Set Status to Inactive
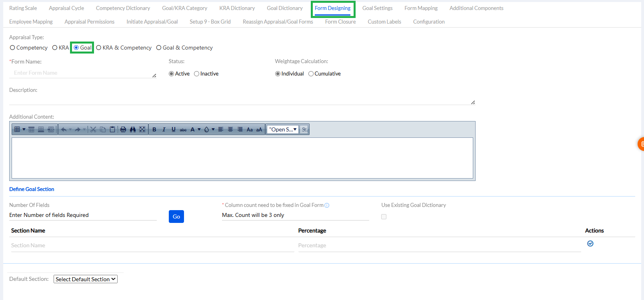Screen dimensions: 644x300 click(197, 74)
